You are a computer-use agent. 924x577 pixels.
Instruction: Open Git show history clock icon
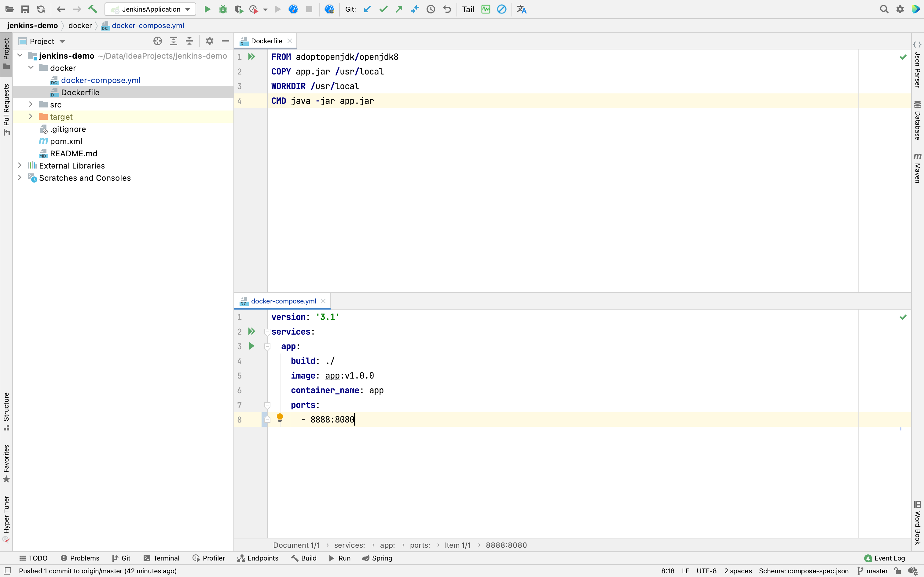[x=431, y=9]
